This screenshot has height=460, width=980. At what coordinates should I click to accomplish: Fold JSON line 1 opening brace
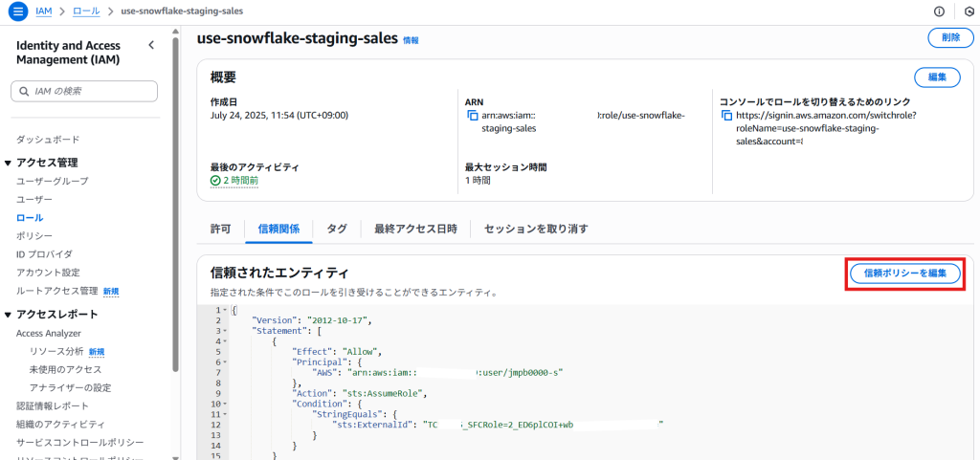[x=225, y=310]
